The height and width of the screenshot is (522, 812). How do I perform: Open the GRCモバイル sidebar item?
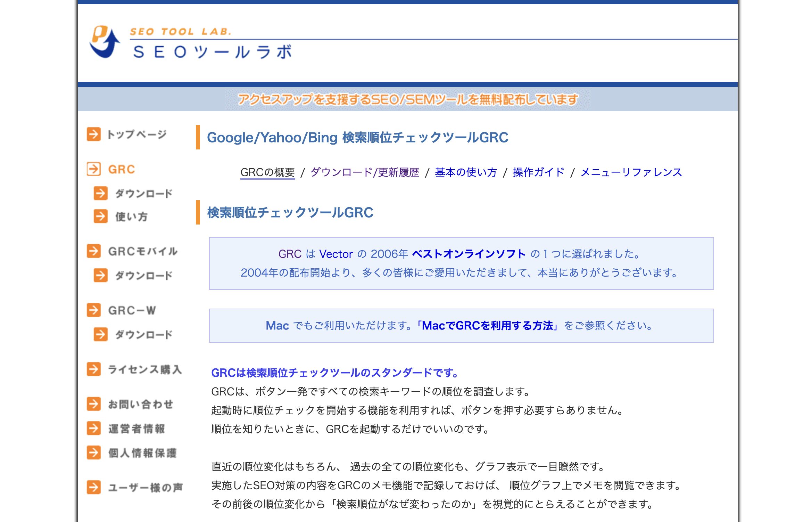pos(143,251)
